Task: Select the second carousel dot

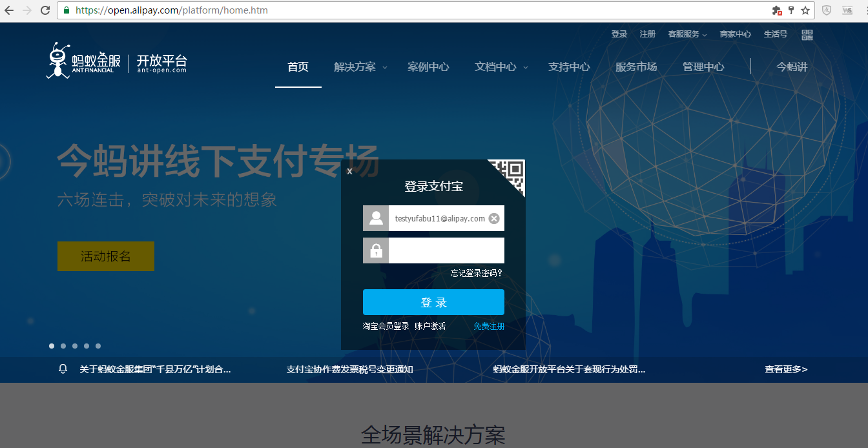Action: (x=63, y=346)
